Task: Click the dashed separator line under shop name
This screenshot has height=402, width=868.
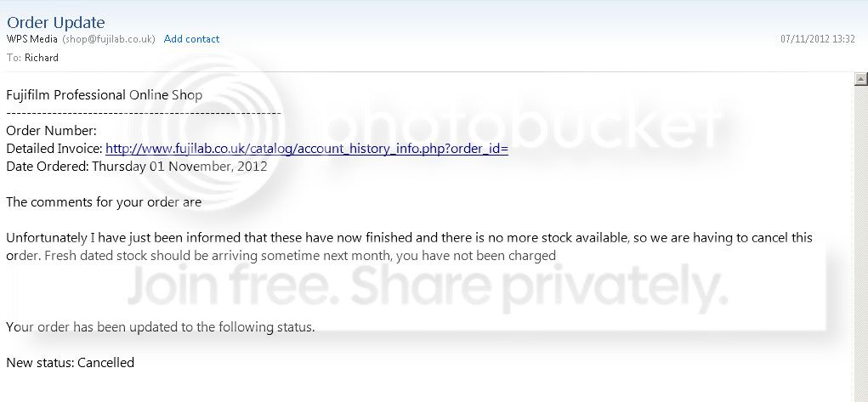Action: click(144, 113)
